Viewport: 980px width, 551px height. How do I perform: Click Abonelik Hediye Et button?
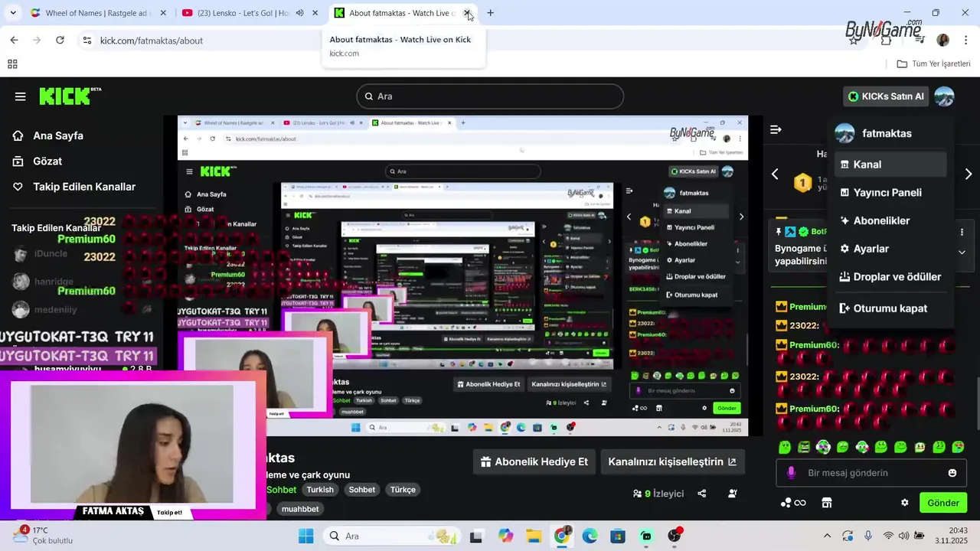pos(534,461)
